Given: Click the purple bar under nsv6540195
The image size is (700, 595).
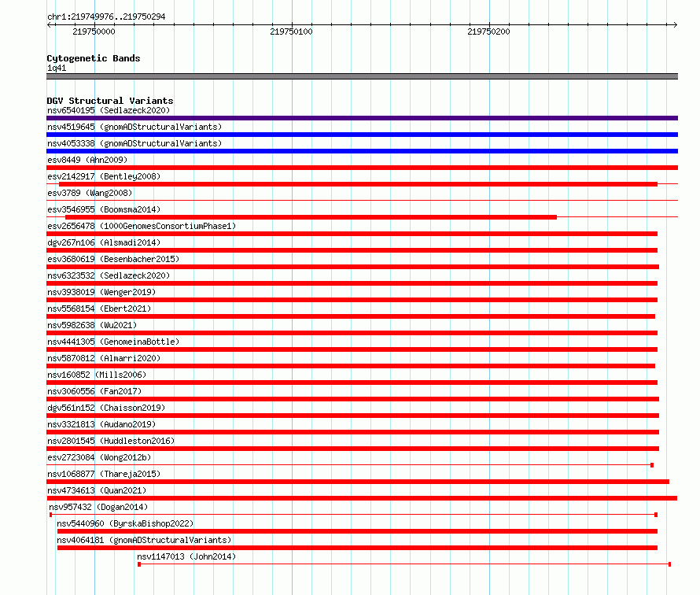Looking at the screenshot, I should click(362, 118).
